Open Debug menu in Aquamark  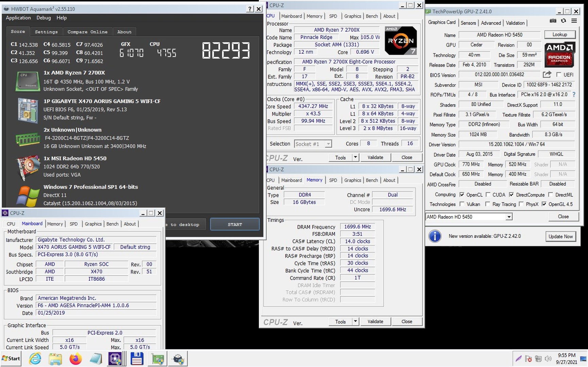click(x=44, y=18)
